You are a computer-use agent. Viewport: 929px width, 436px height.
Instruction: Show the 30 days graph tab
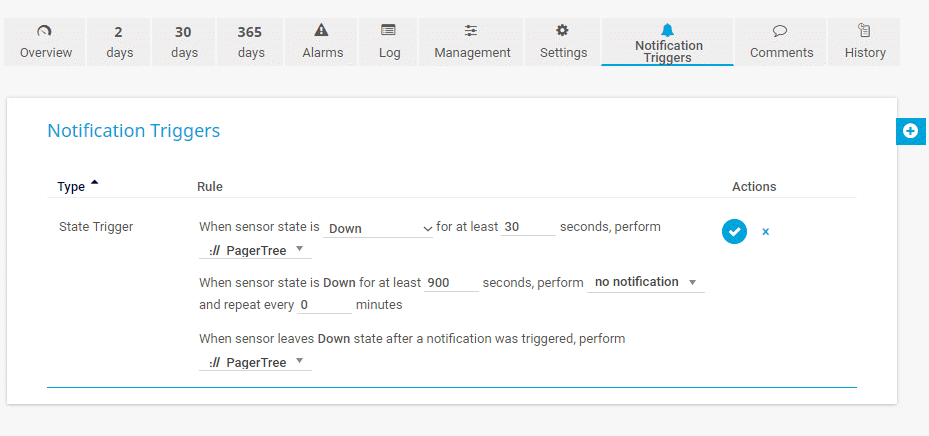(184, 42)
